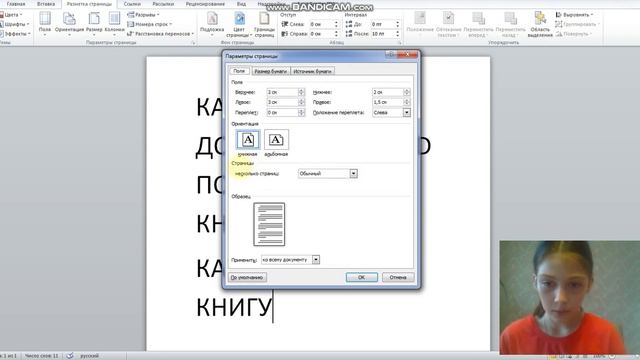Viewport: 640px width, 360px height.
Task: Switch to the Вид ribbon tab
Action: point(241,4)
